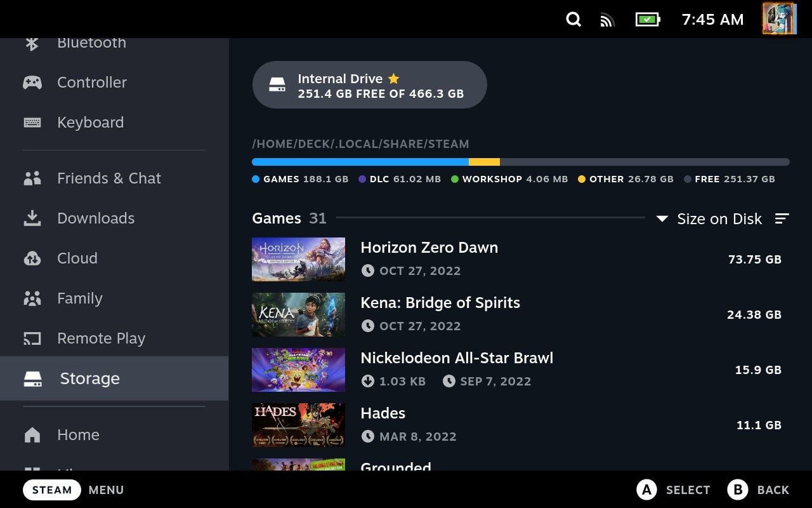Click the clock icon under Horizon Zero Dawn

coord(368,271)
